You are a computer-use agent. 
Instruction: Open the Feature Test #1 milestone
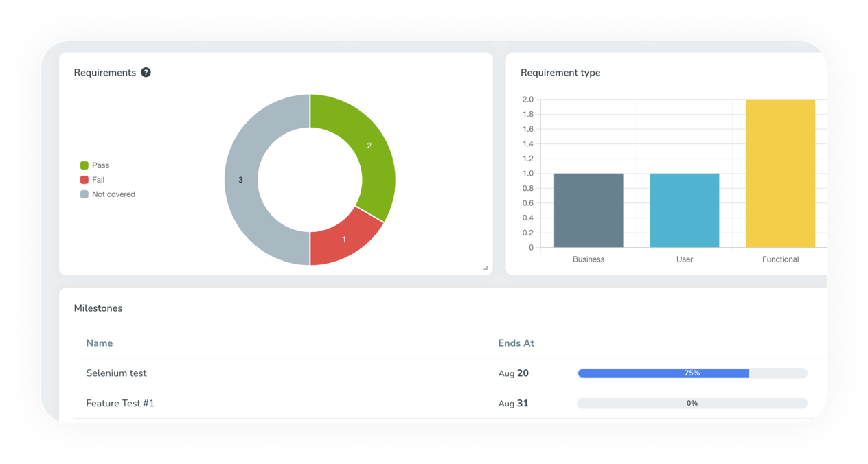click(120, 403)
